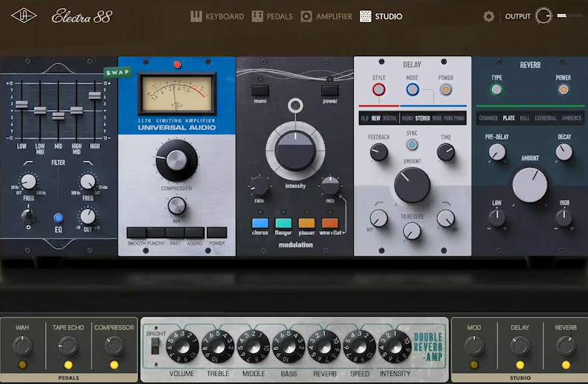Click the reverb HIGH knob
The width and height of the screenshot is (588, 384).
pos(564,218)
